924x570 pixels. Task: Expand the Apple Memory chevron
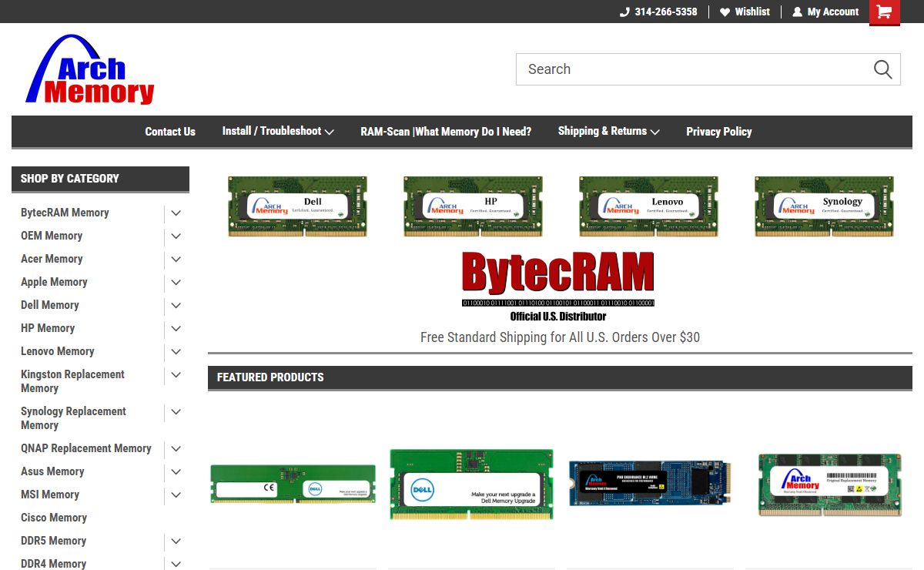(x=176, y=283)
